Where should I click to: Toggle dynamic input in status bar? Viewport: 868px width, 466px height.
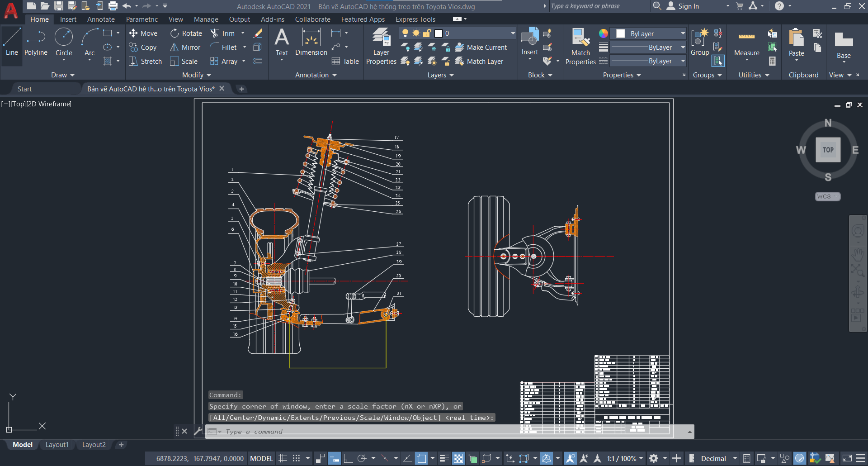coord(335,458)
